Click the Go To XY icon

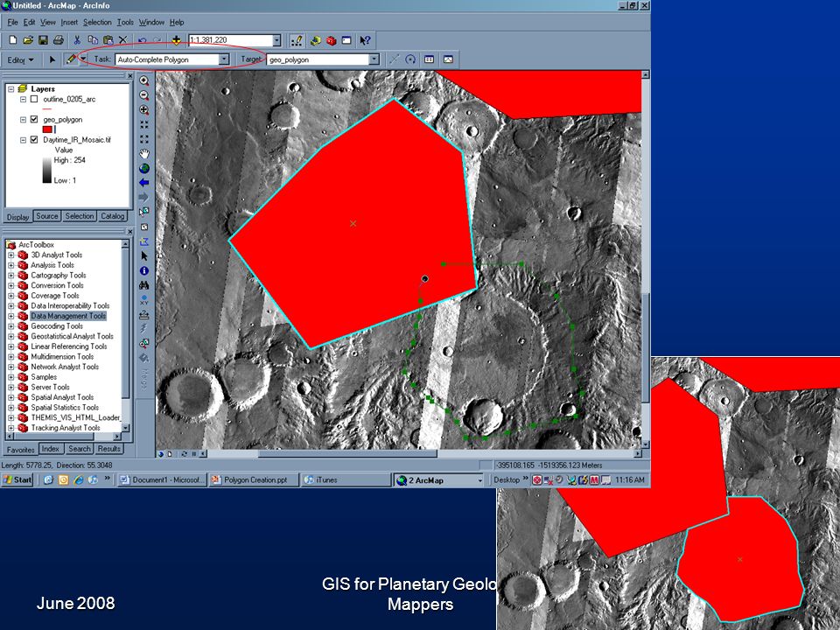144,299
